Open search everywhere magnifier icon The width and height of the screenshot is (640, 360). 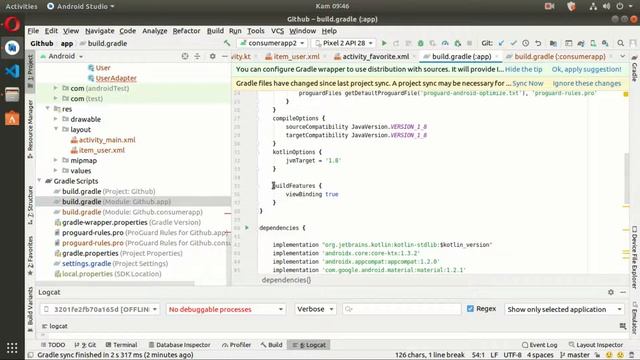click(x=620, y=43)
